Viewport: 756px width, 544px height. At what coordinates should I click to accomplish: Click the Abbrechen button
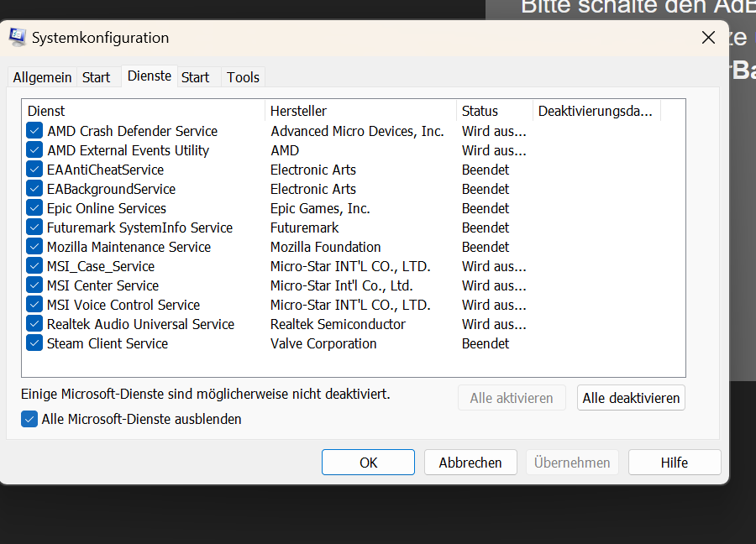click(470, 463)
